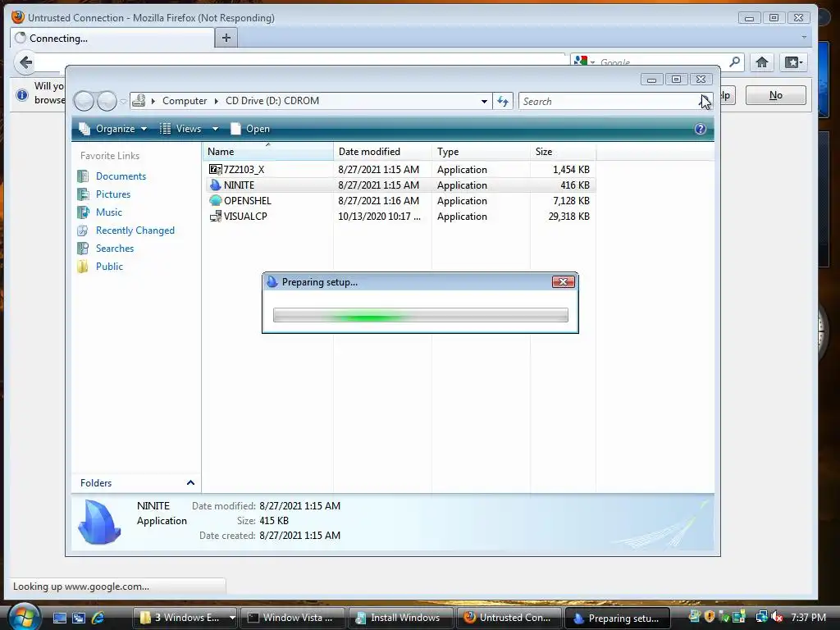Click 10/13/2020 date cell for VISUALCP
Viewport: 840px width, 630px height.
(x=379, y=217)
